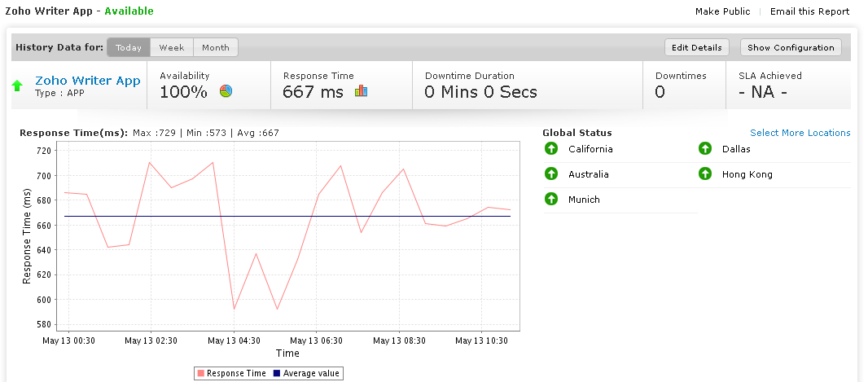This screenshot has width=868, height=382.
Task: Click the Max :729 statistic text
Action: 154,133
